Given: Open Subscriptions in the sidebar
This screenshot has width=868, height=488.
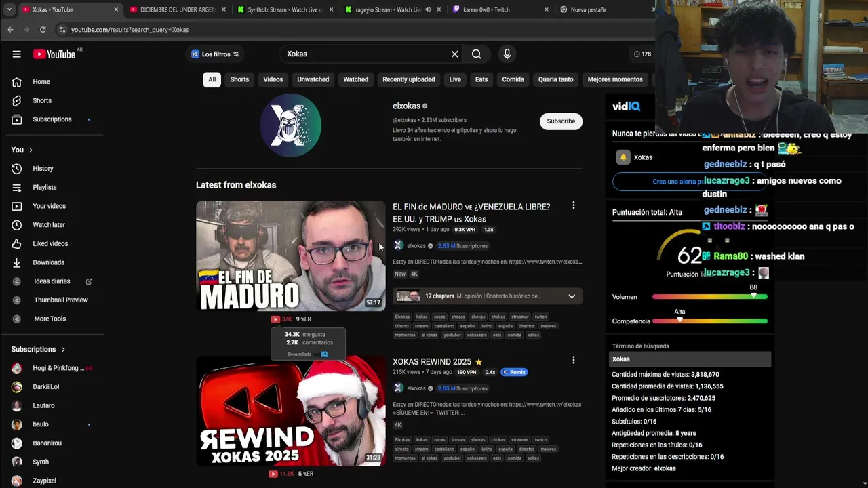Looking at the screenshot, I should [x=52, y=119].
